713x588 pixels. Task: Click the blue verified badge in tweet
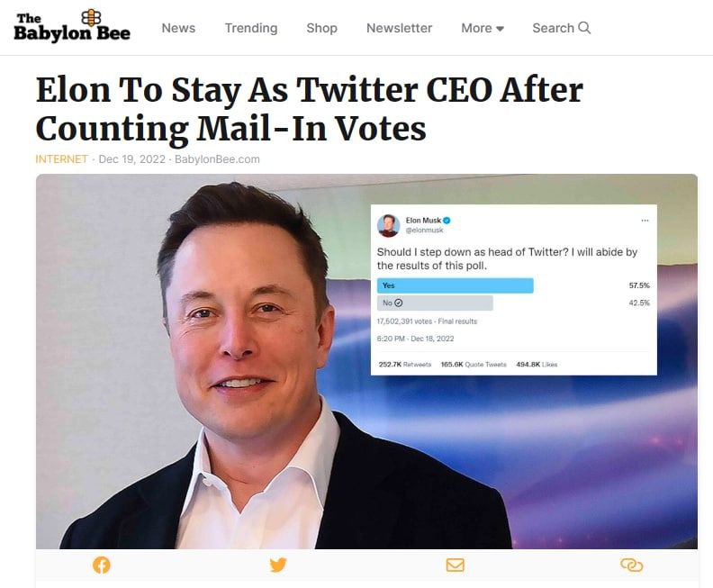click(x=447, y=221)
